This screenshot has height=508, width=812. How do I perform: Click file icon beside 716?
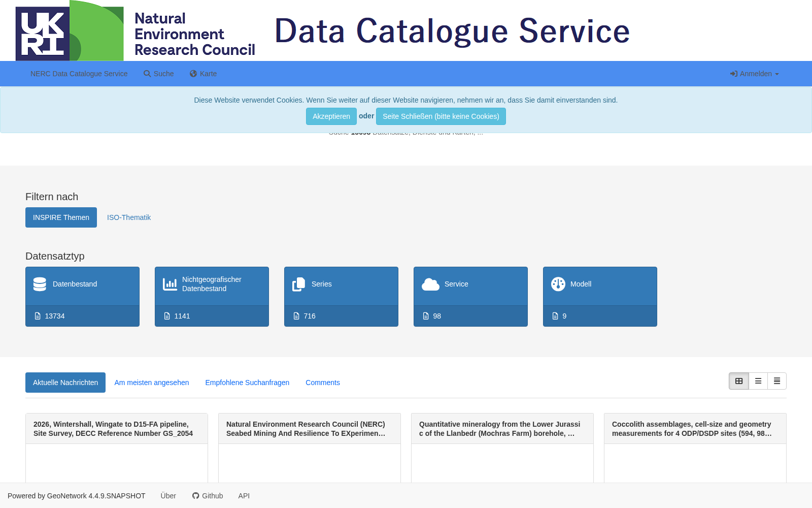click(x=296, y=316)
